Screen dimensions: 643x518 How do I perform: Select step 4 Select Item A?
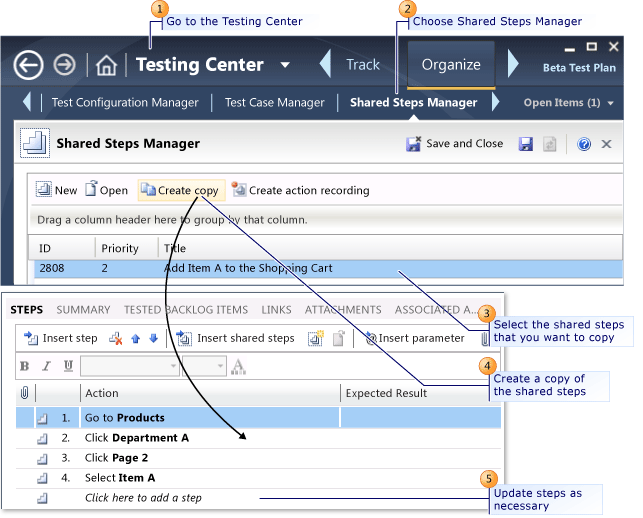[258, 478]
